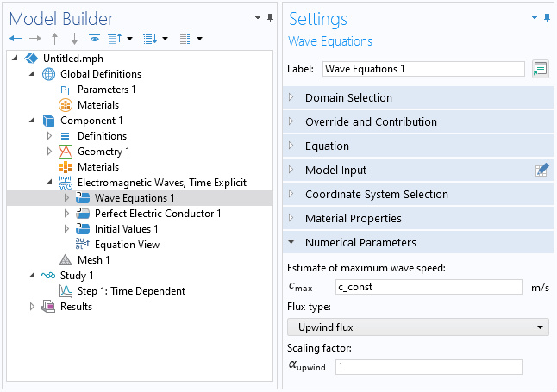Pin the Settings panel
Viewport: 557px width, 392px height.
(x=547, y=18)
